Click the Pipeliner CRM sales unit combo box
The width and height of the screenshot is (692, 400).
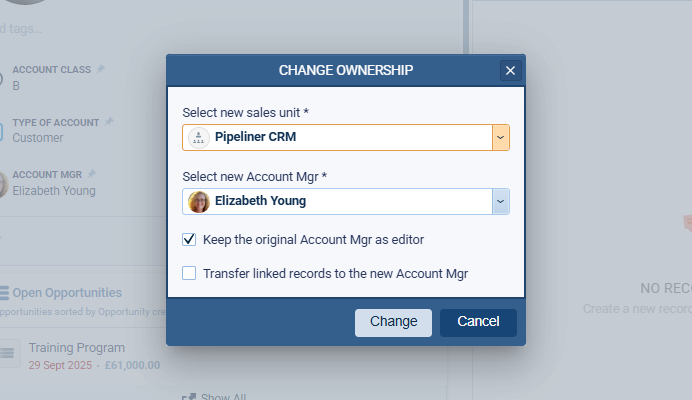coord(340,137)
